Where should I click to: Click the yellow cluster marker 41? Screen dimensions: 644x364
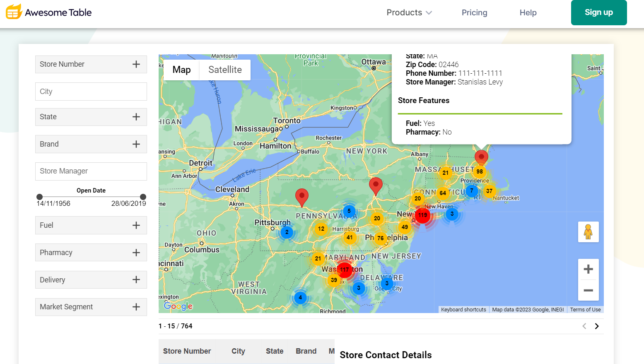[x=350, y=237]
